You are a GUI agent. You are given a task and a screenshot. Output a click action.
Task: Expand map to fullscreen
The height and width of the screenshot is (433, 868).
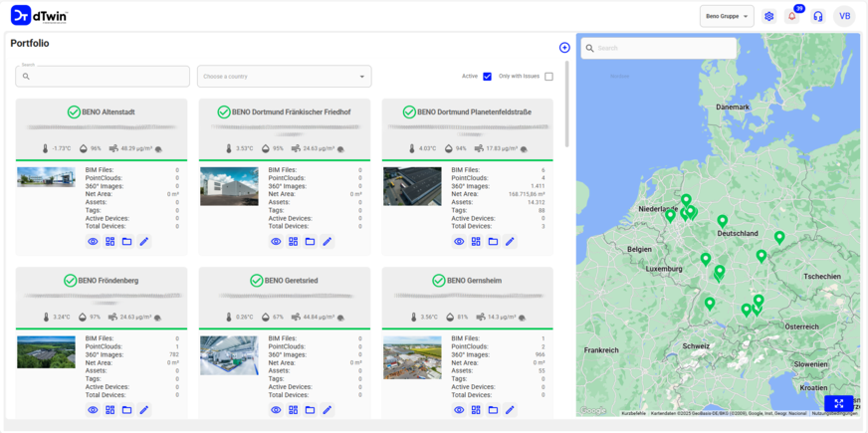tap(838, 403)
